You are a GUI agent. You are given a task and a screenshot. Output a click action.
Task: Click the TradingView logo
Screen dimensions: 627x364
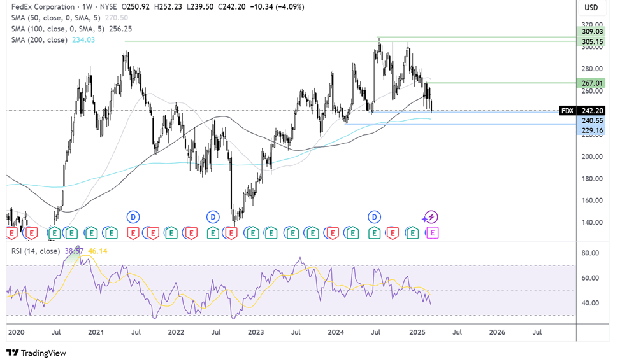[x=36, y=353]
